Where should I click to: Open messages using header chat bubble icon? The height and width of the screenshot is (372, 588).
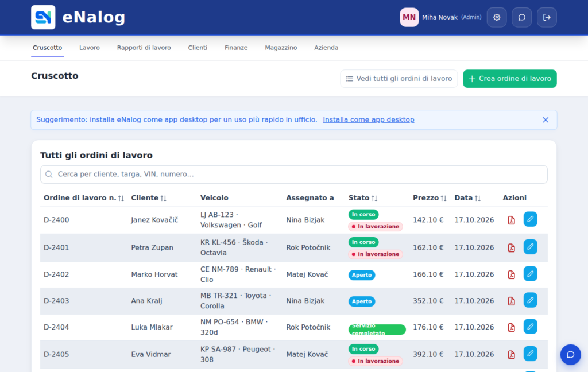tap(521, 17)
